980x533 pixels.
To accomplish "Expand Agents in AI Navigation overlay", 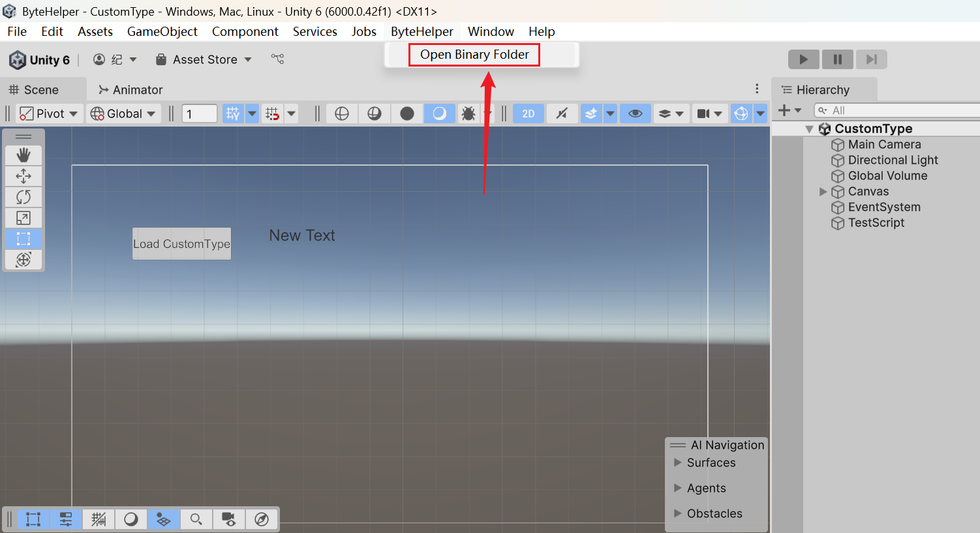I will tap(677, 488).
